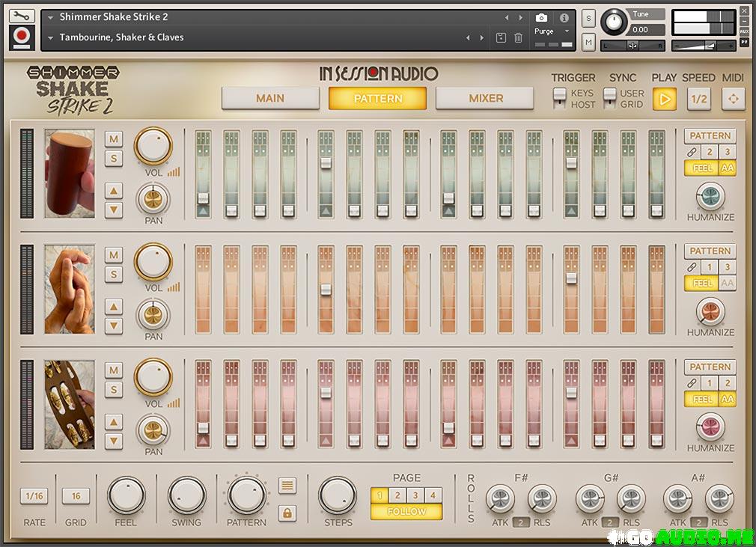Viewport: 756px width, 547px height.
Task: Toggle the TRIGGER Keys/Host switch
Action: tap(559, 98)
